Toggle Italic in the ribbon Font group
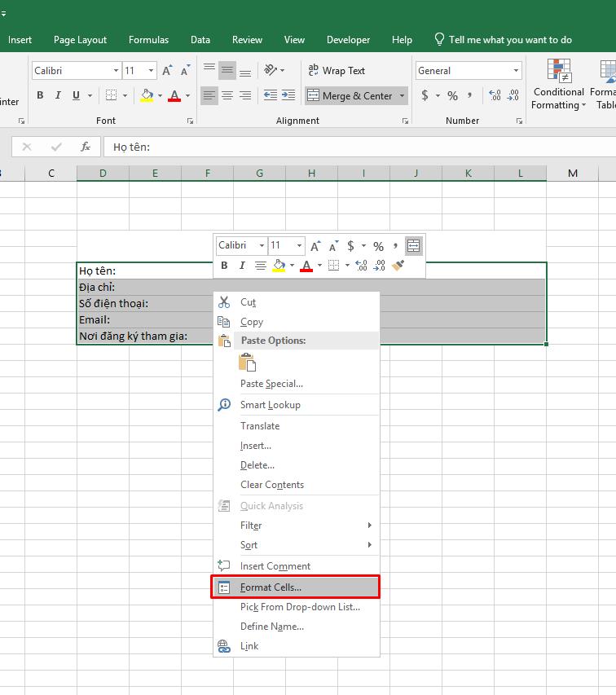The height and width of the screenshot is (695, 616). 58,95
